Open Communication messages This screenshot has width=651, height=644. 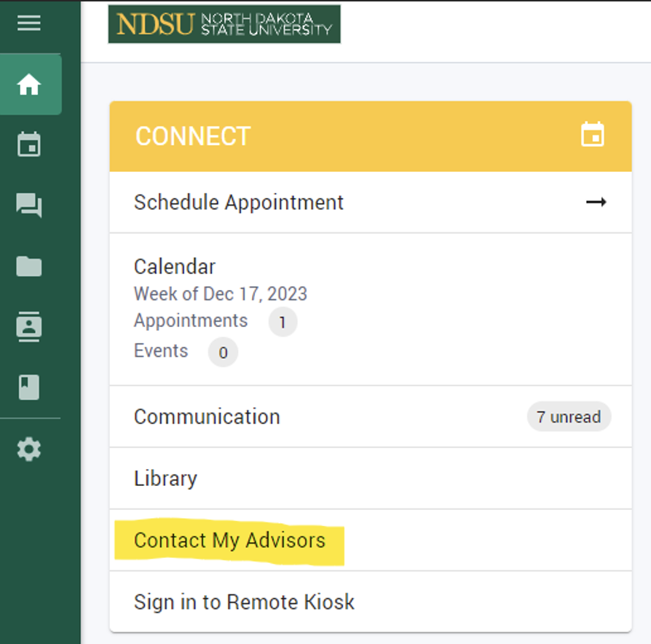[206, 417]
